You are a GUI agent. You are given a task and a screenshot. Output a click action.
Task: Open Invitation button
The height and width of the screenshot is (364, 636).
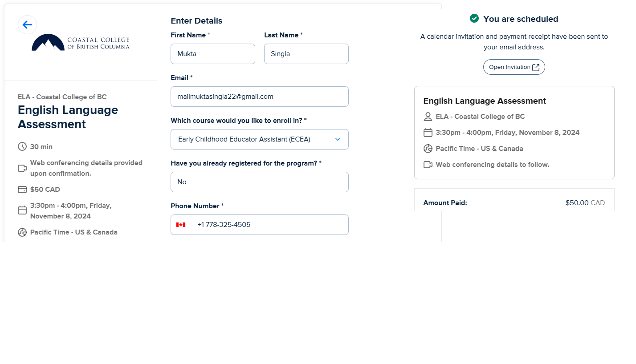click(x=514, y=67)
